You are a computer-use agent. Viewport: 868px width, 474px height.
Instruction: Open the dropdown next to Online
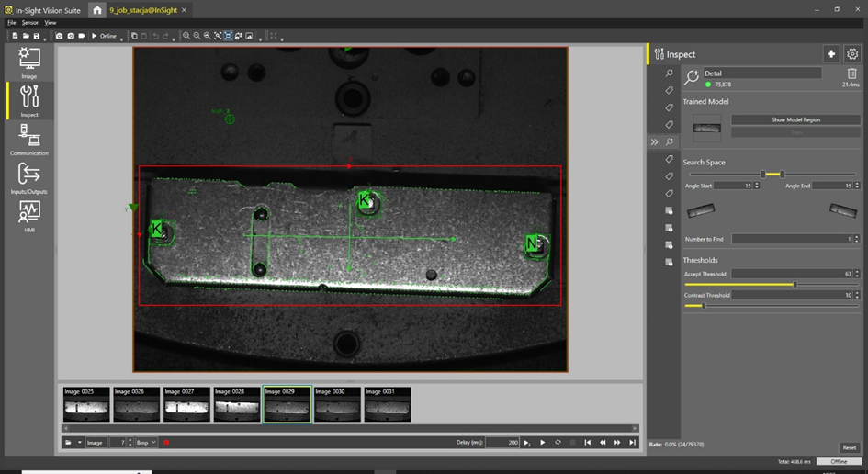[x=121, y=39]
